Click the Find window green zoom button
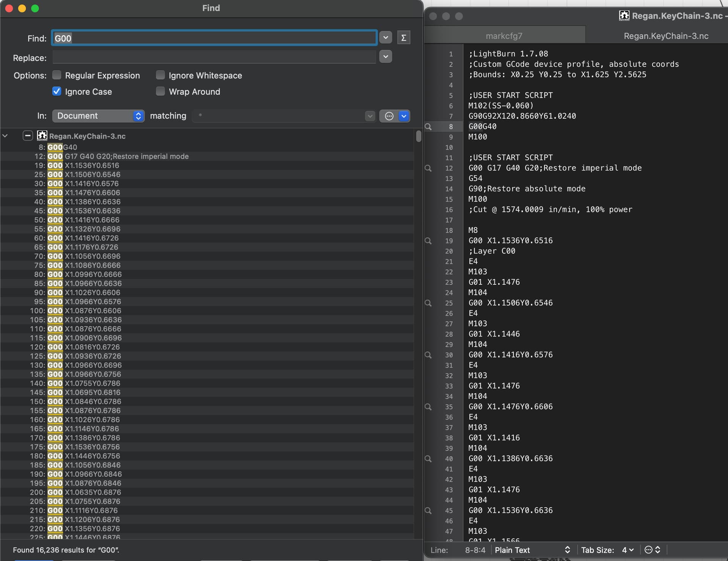This screenshot has height=561, width=728. (x=35, y=8)
